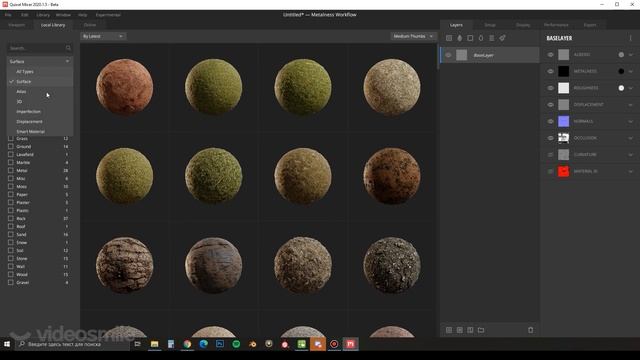The width and height of the screenshot is (640, 360).
Task: Enable the Moss category checkbox
Action: [x=11, y=187]
